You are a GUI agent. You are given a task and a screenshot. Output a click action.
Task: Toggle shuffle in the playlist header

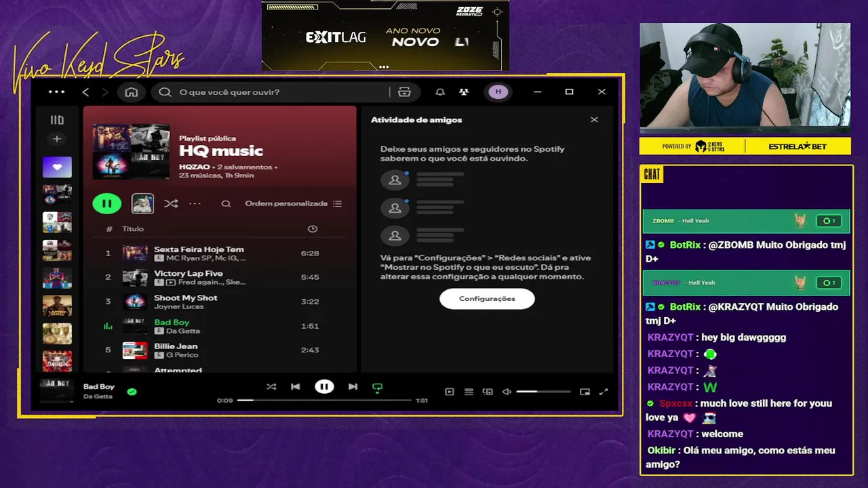pos(171,203)
